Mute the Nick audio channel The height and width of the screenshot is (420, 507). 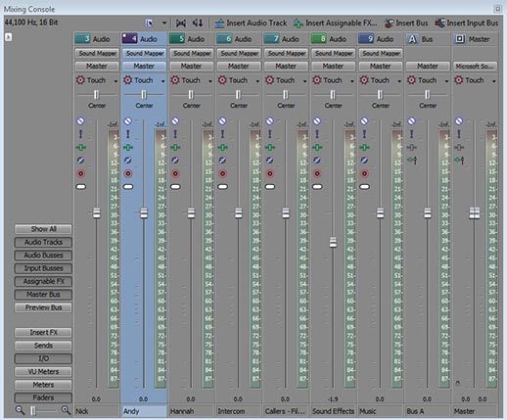tap(80, 121)
